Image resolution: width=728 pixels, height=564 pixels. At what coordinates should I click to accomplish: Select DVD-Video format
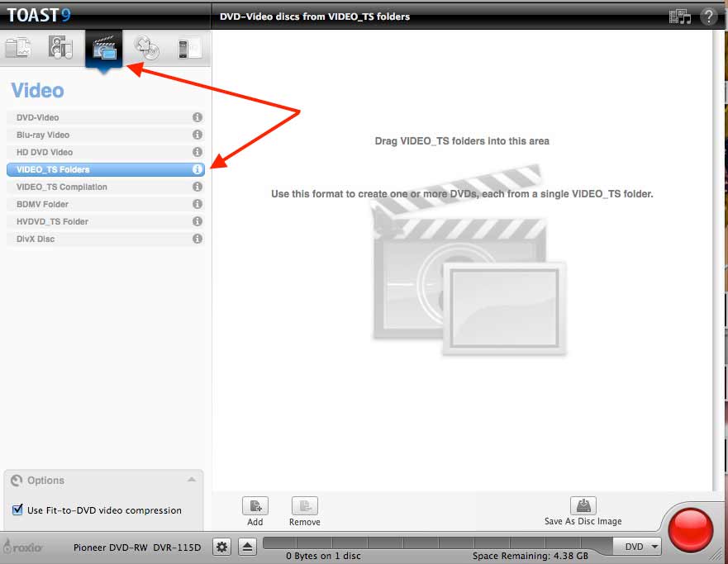tap(106, 117)
